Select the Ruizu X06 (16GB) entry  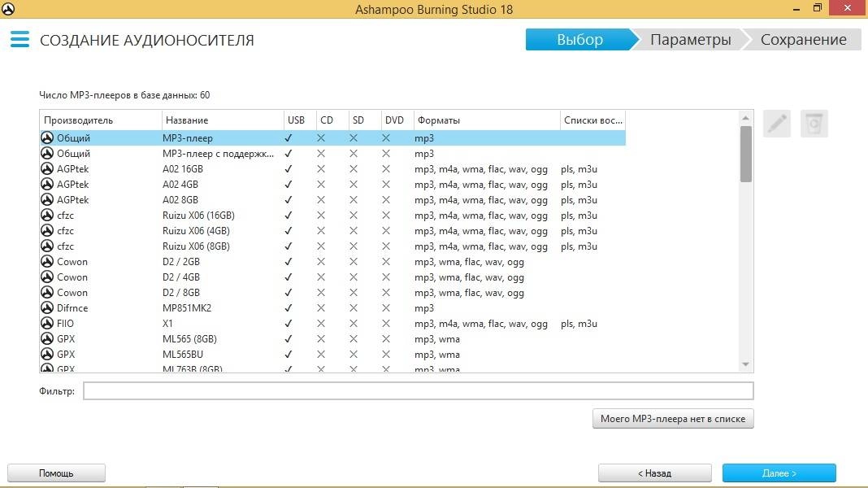pos(199,216)
